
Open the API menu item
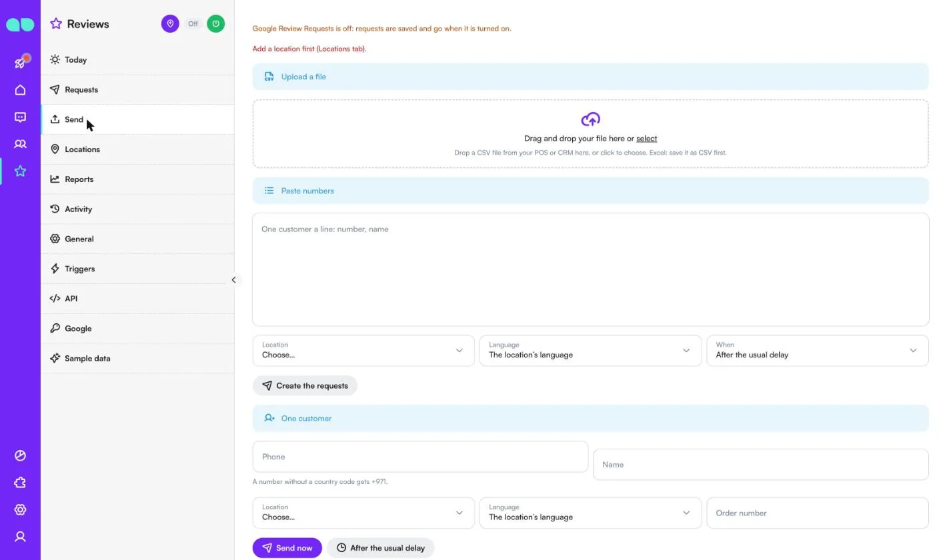(x=137, y=299)
